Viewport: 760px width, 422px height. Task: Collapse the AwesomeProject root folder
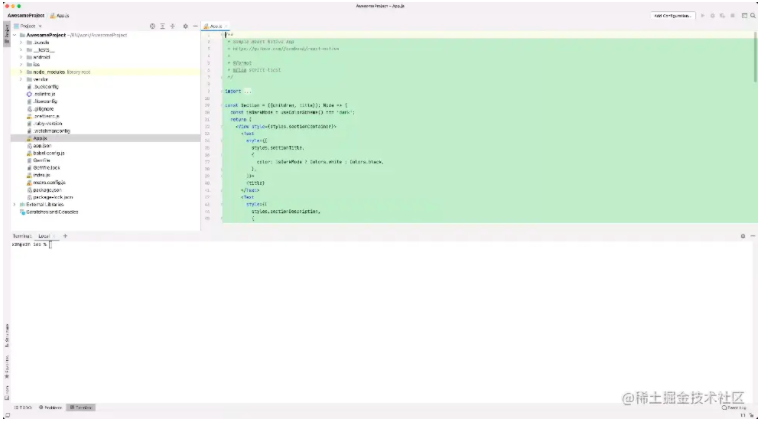point(15,34)
